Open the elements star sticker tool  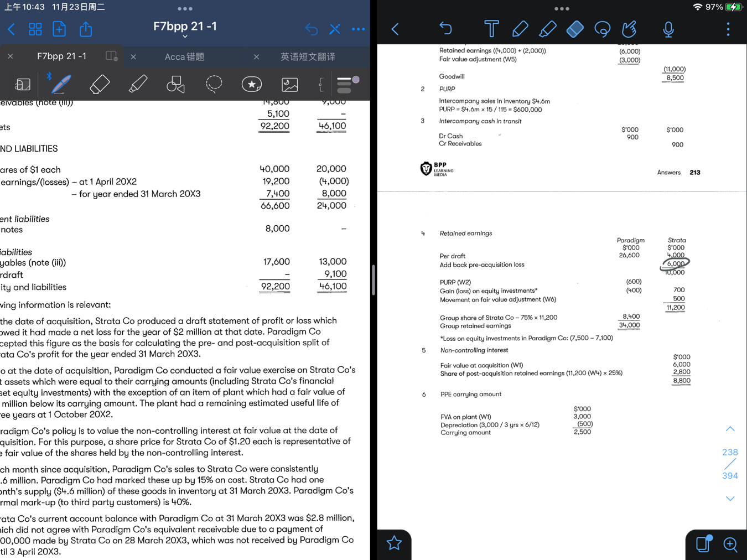click(252, 84)
